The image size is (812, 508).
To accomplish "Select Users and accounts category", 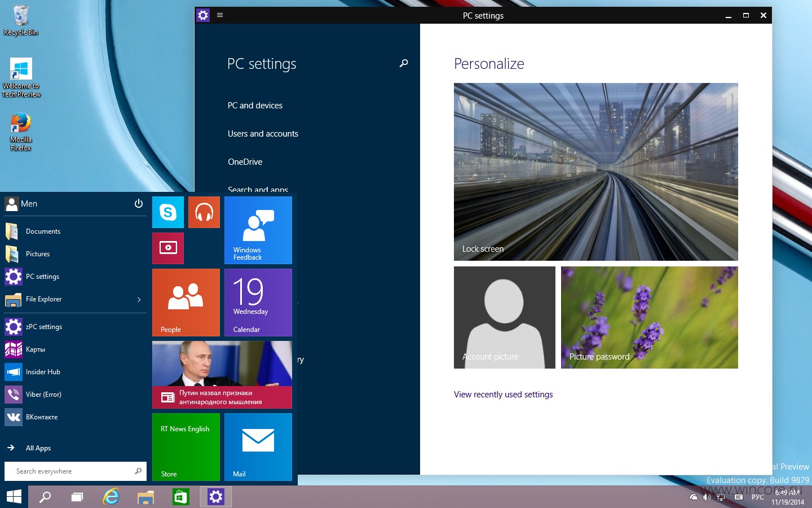I will point(263,134).
